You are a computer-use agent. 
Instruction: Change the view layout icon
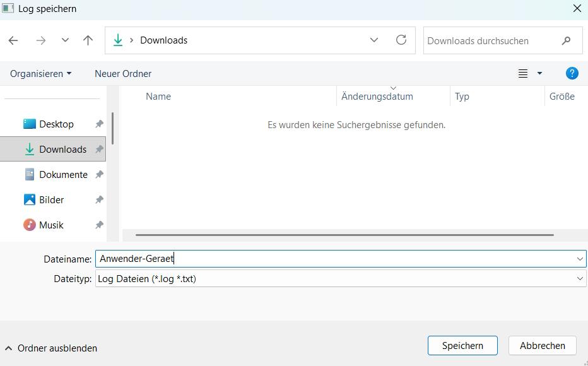523,73
